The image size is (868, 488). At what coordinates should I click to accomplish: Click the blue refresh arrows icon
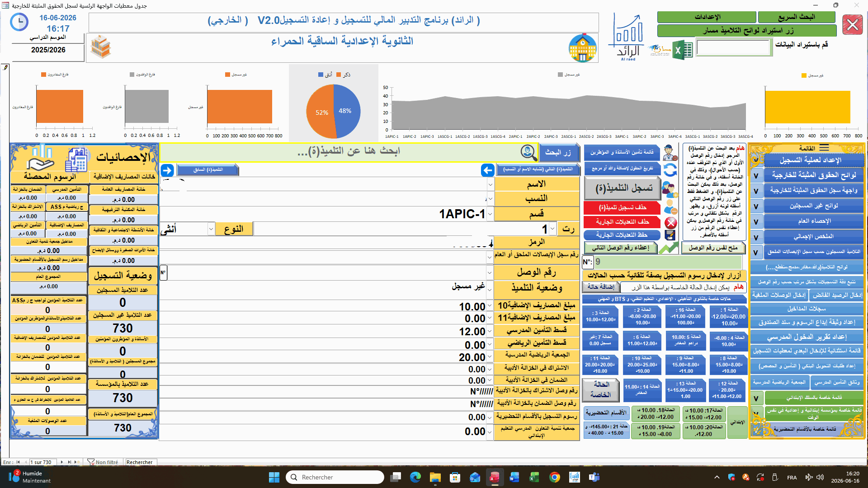[x=670, y=170]
